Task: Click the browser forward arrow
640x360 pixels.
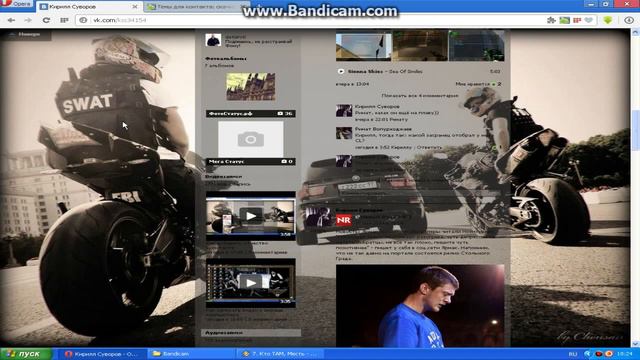Action: coord(28,20)
